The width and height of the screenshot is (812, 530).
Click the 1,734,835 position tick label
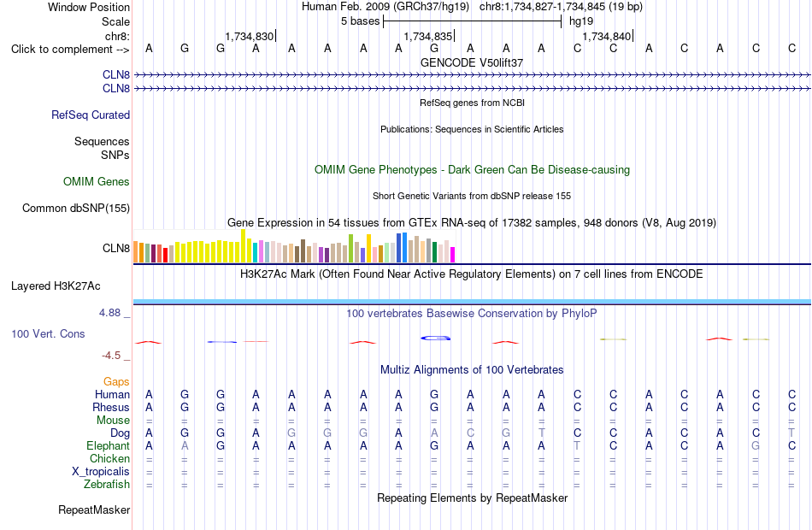428,36
